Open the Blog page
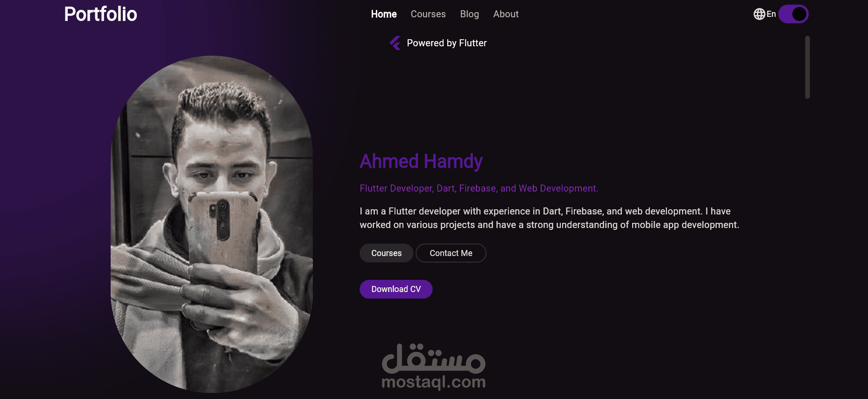Screen dimensions: 868x399 pyautogui.click(x=469, y=14)
